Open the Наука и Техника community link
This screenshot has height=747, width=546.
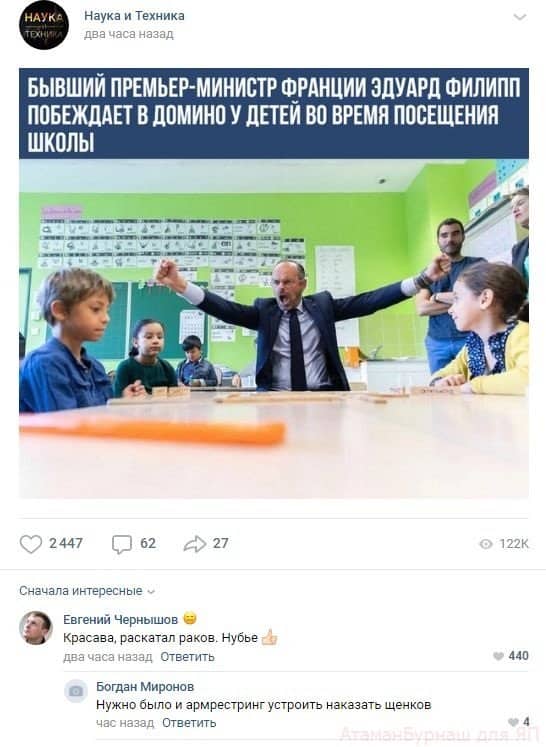click(134, 16)
